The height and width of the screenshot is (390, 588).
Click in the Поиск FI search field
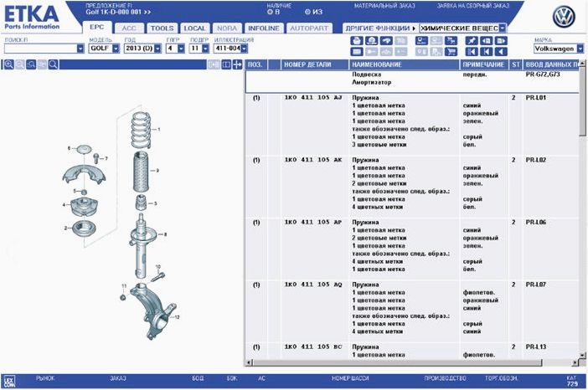tap(40, 49)
